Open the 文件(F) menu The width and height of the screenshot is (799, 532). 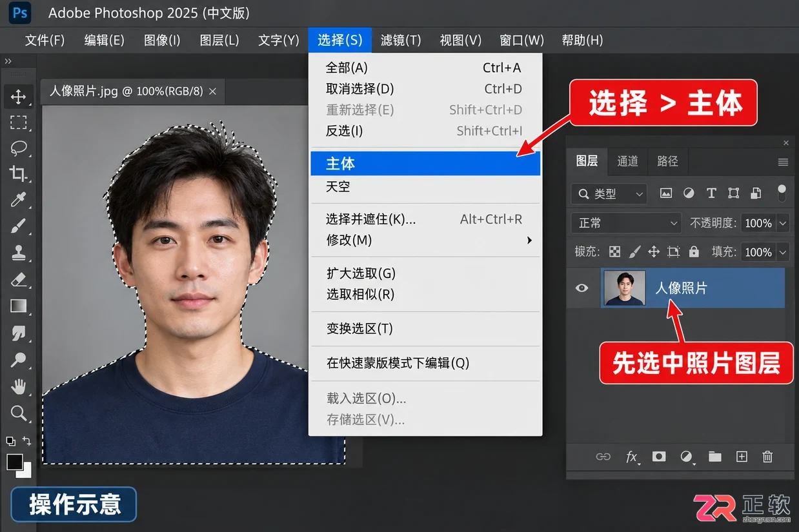(45, 40)
